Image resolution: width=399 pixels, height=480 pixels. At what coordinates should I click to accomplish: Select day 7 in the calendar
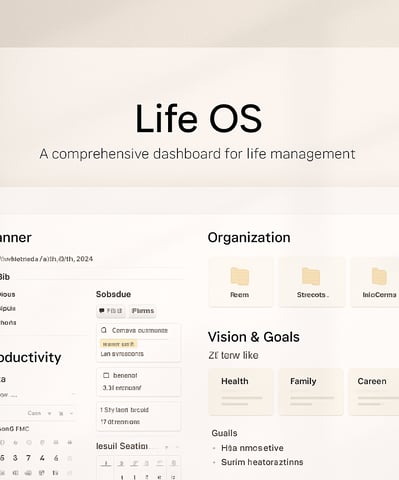coord(28,458)
